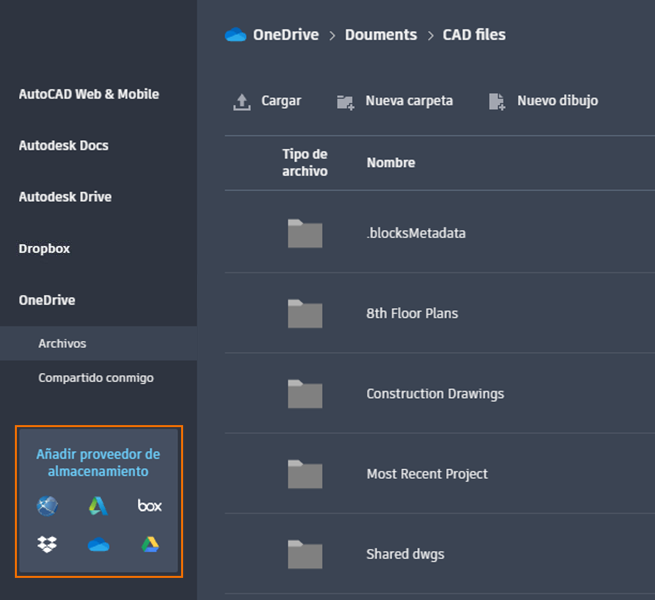Add the OneDrive cloud provider icon

coord(99,545)
